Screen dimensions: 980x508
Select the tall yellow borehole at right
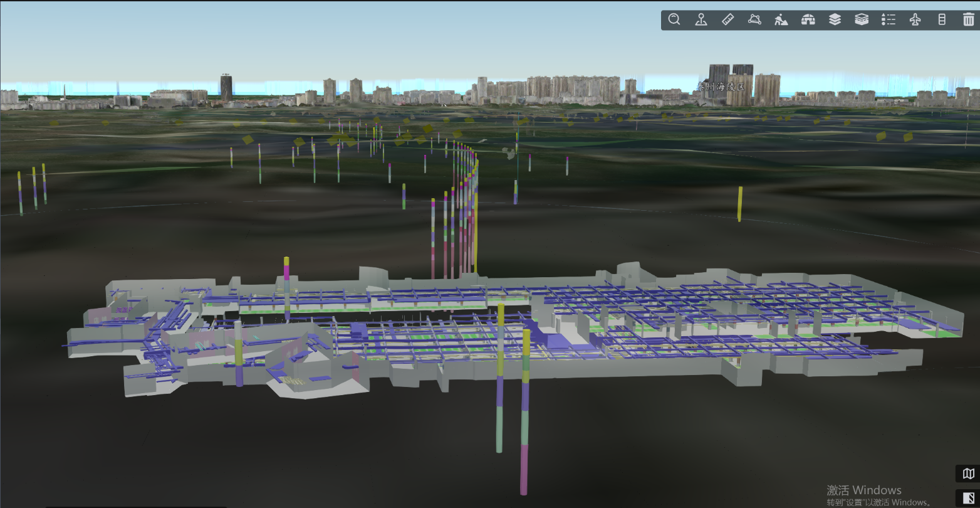coord(740,204)
